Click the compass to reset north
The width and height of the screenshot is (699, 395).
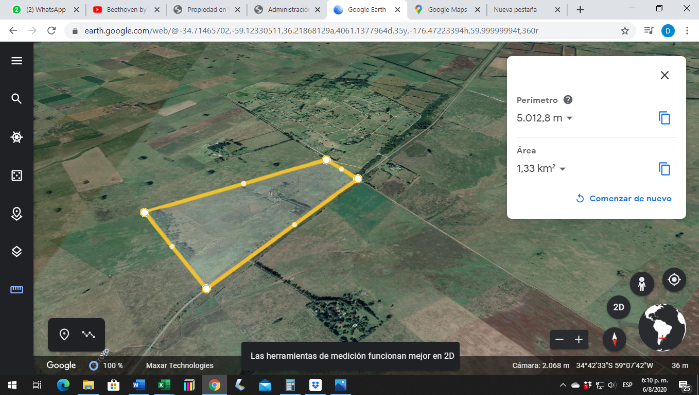614,339
